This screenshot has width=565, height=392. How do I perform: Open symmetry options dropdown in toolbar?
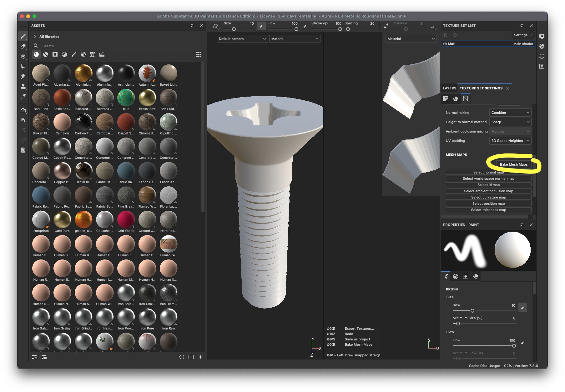pos(434,27)
